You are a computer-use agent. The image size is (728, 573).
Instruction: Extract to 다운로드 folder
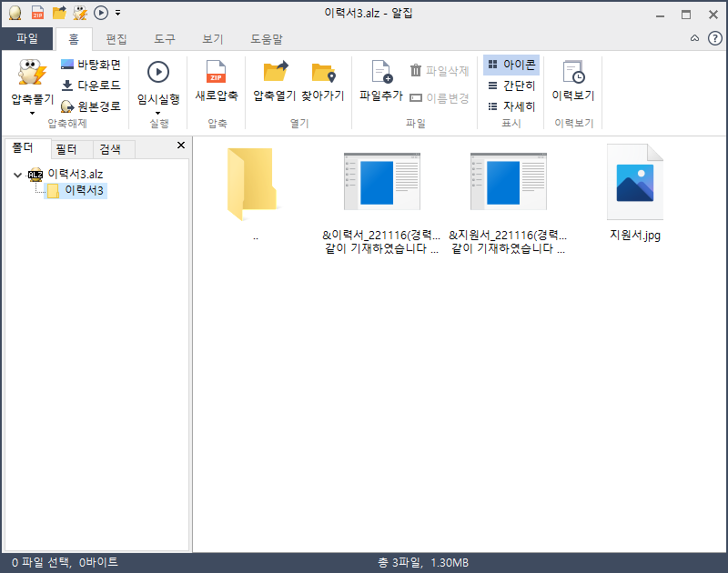[90, 85]
